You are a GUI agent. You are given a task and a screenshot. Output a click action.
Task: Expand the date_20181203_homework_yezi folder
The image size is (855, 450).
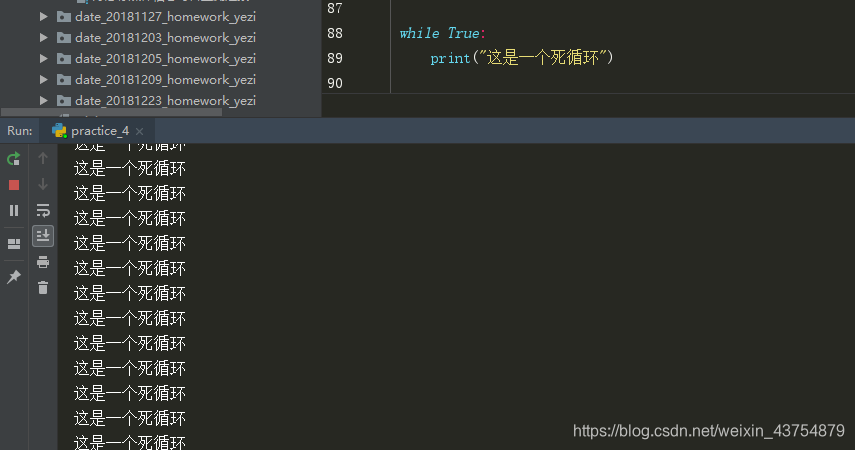[x=44, y=38]
